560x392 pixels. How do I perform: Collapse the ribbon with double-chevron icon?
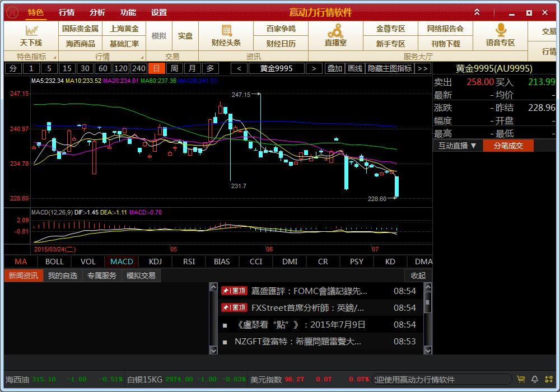477,12
